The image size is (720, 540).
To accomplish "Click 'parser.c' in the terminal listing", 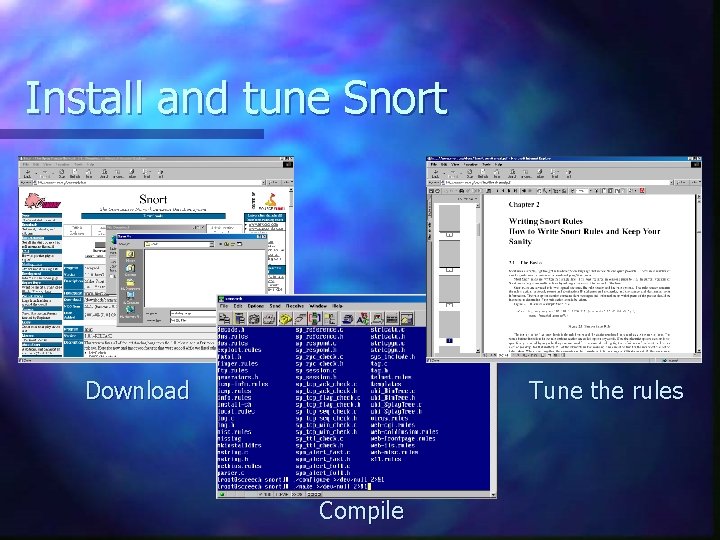I will pyautogui.click(x=231, y=472).
